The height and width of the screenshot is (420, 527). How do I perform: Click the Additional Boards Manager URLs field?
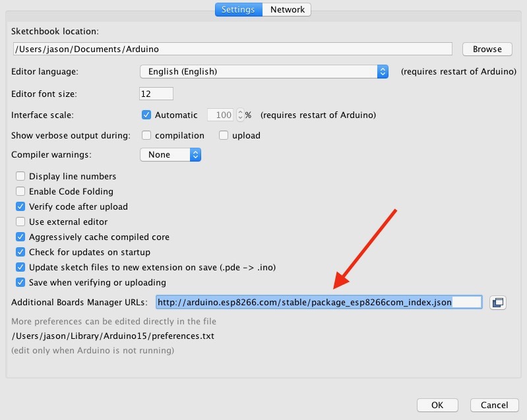[319, 303]
